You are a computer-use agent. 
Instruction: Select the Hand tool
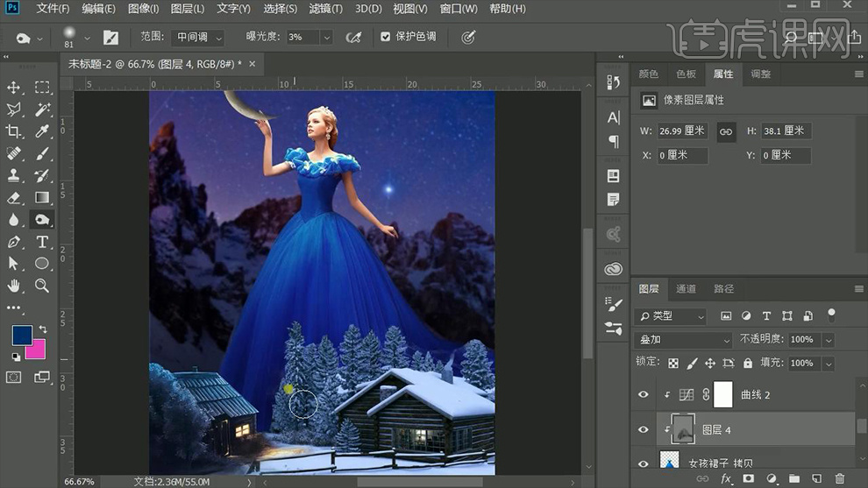coord(14,286)
